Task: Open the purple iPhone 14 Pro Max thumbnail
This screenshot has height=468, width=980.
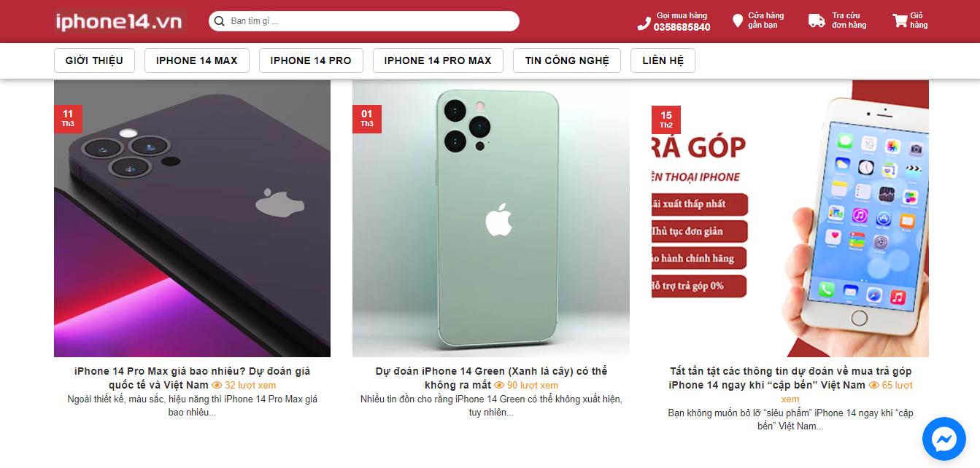Action: click(192, 218)
